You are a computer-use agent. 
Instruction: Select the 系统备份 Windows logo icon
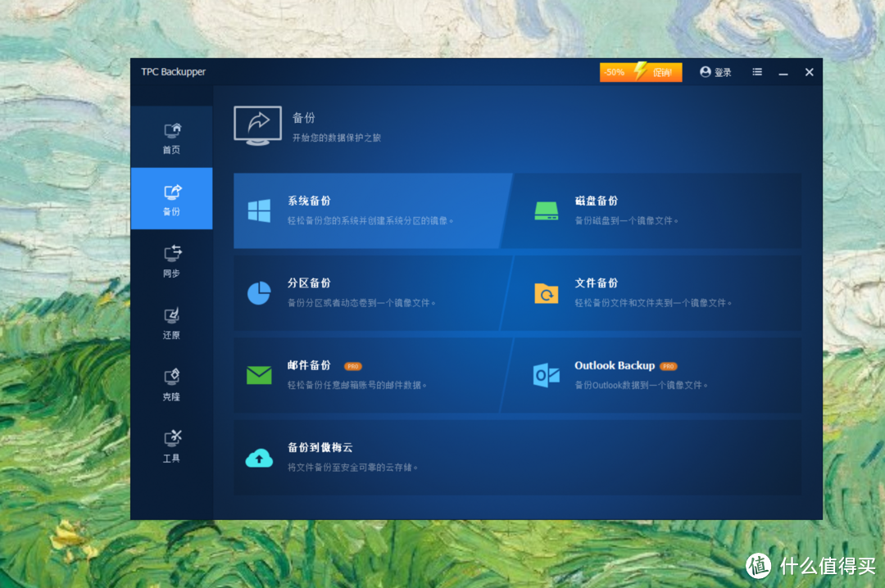tap(259, 212)
